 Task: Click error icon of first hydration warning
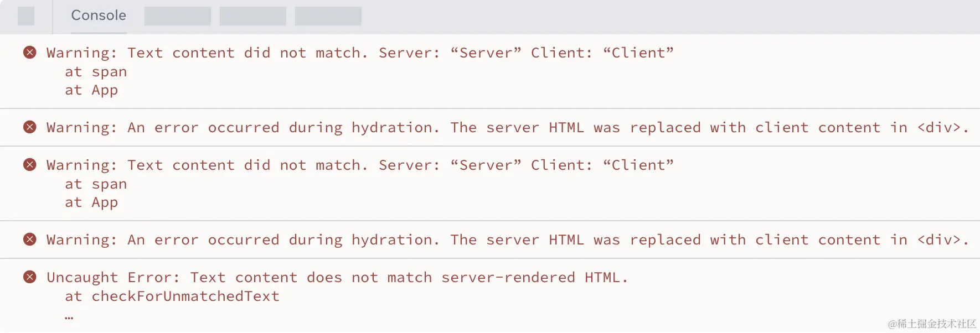click(30, 127)
